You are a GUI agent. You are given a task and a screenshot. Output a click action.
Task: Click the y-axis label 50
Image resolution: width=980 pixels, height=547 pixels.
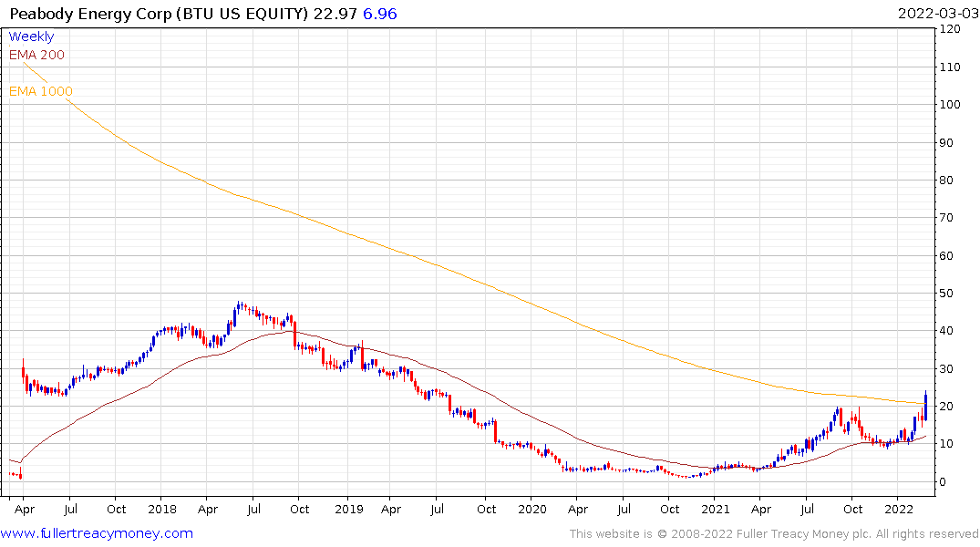pyautogui.click(x=947, y=294)
